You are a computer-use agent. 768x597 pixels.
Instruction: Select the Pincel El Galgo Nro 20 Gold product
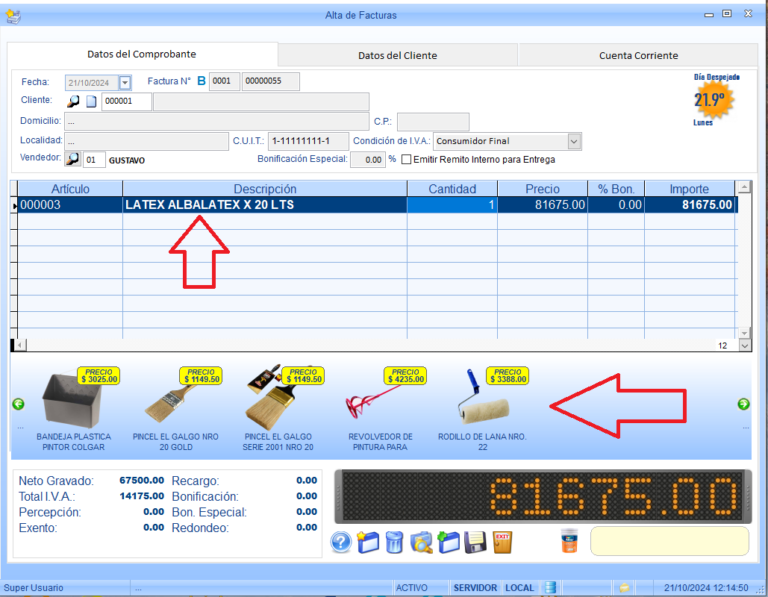175,409
